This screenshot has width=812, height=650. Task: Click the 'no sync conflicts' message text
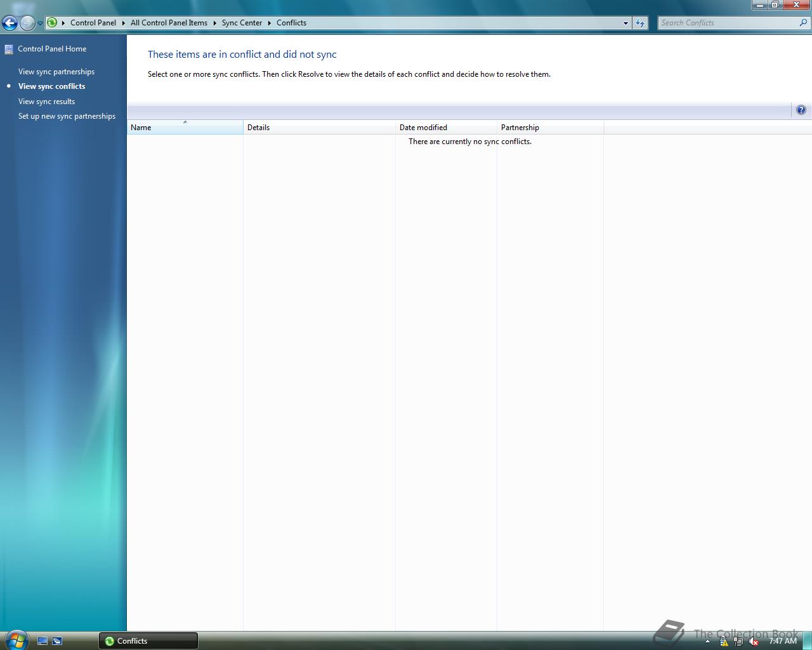coord(470,142)
